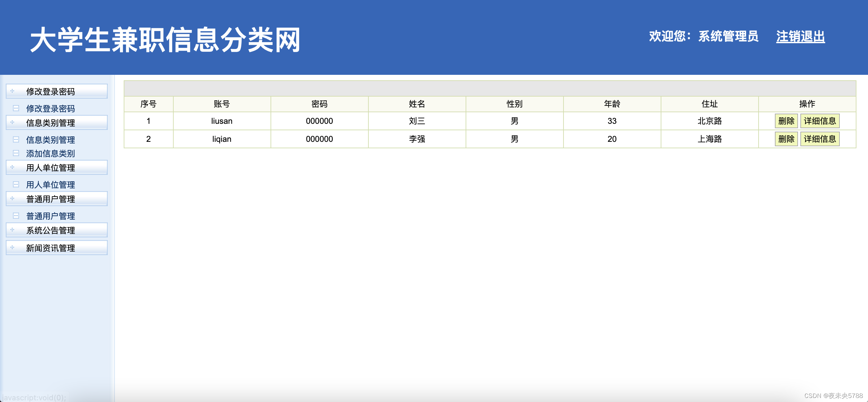
Task: Expand the 新闻资讯管理 menu section
Action: (x=51, y=248)
